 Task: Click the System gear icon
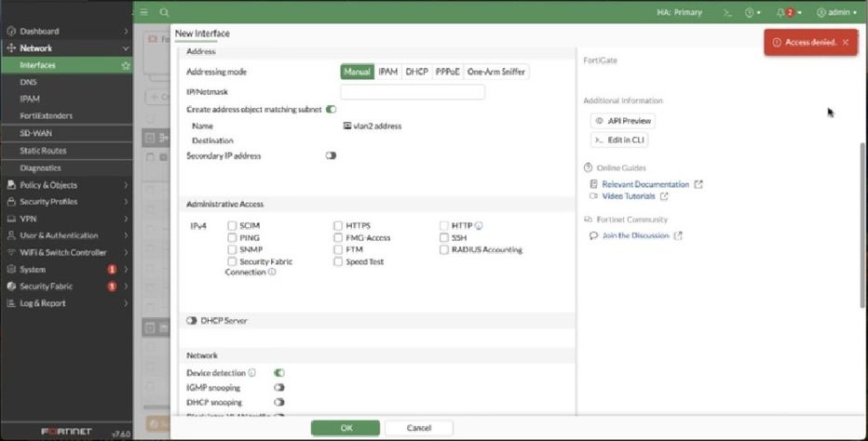11,270
